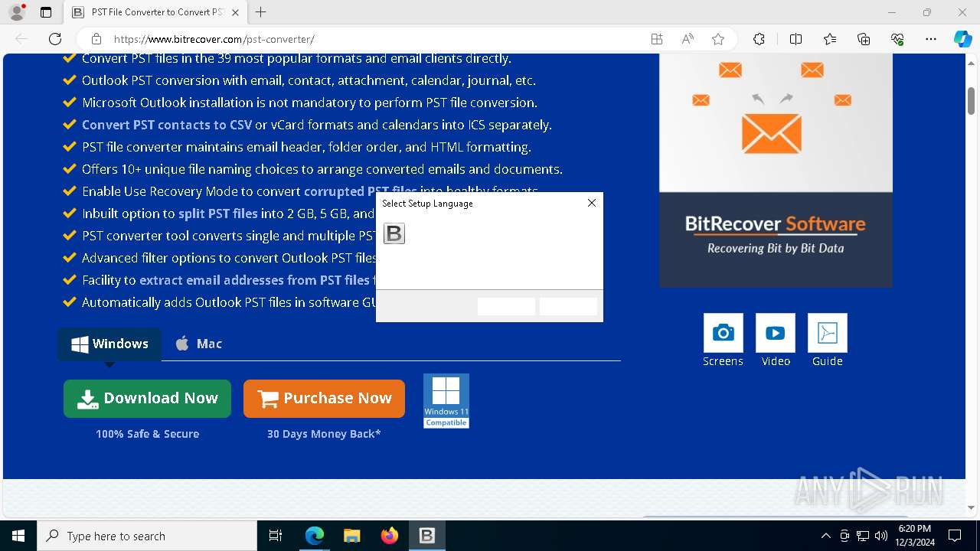This screenshot has width=980, height=551.
Task: Click the Windows 11 Compatible badge
Action: pyautogui.click(x=446, y=401)
